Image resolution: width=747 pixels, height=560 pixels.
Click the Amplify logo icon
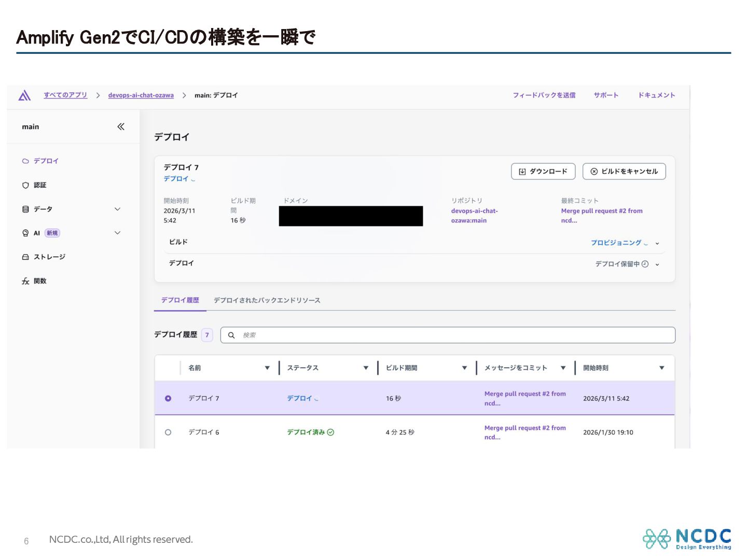(x=24, y=95)
